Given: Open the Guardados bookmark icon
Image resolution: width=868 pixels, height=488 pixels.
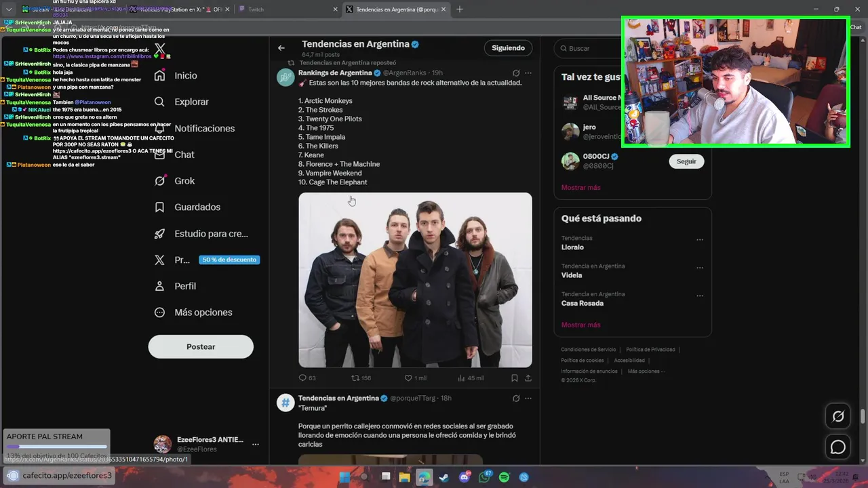Looking at the screenshot, I should (x=159, y=207).
